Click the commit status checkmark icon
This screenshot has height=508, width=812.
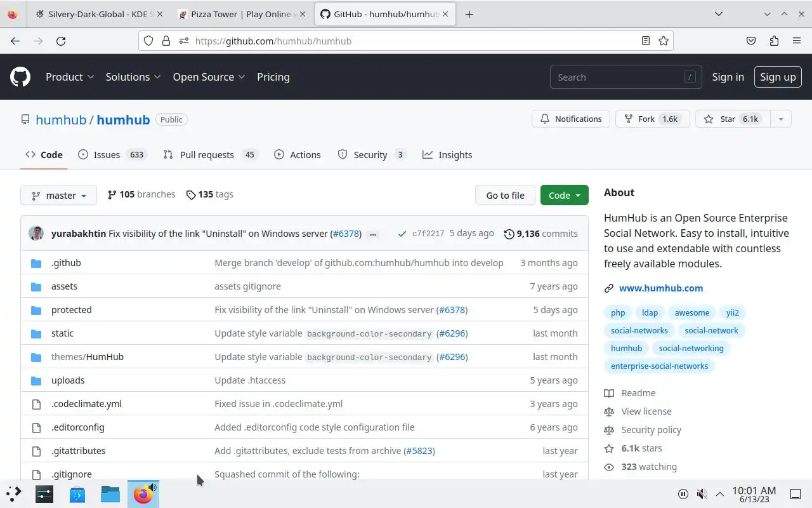402,234
